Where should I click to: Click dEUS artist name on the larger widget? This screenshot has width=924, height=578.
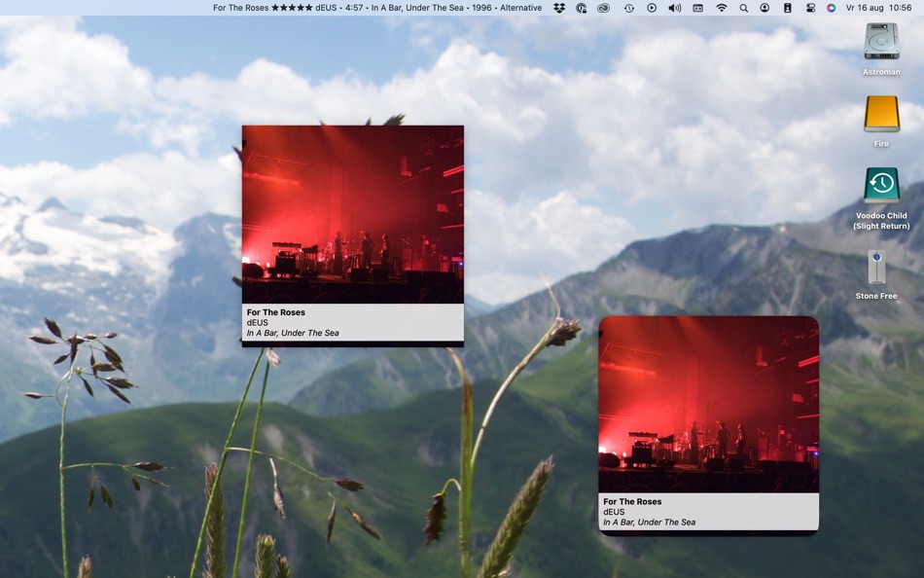tap(256, 322)
